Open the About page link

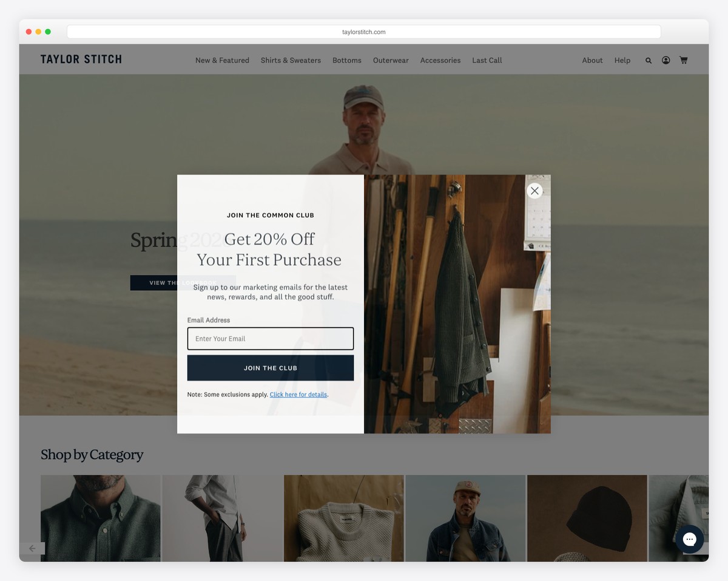[x=592, y=60]
